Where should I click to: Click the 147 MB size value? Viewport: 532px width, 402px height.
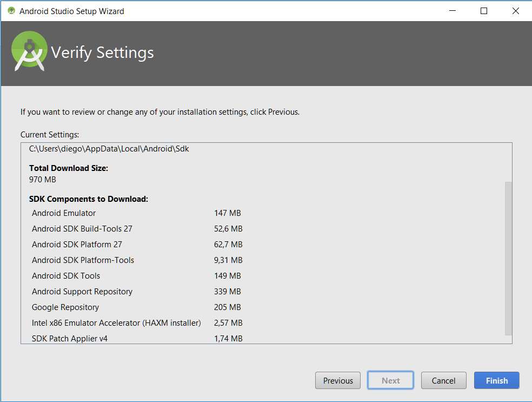[x=227, y=213]
